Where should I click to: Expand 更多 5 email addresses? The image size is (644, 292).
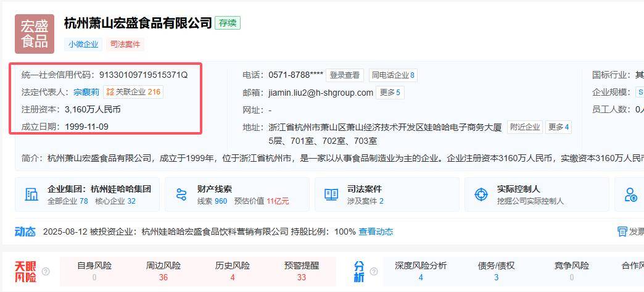[x=390, y=93]
